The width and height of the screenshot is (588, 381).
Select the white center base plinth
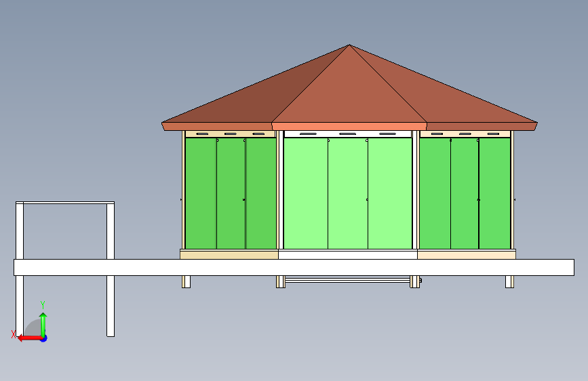coord(348,255)
